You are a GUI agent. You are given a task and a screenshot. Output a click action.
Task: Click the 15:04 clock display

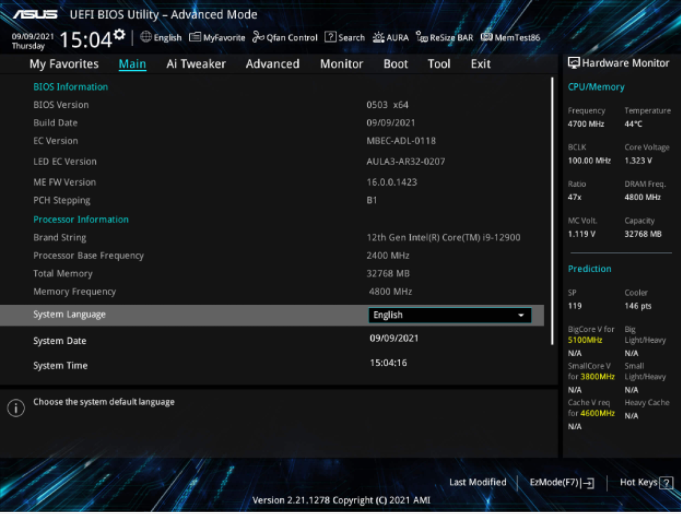(86, 40)
